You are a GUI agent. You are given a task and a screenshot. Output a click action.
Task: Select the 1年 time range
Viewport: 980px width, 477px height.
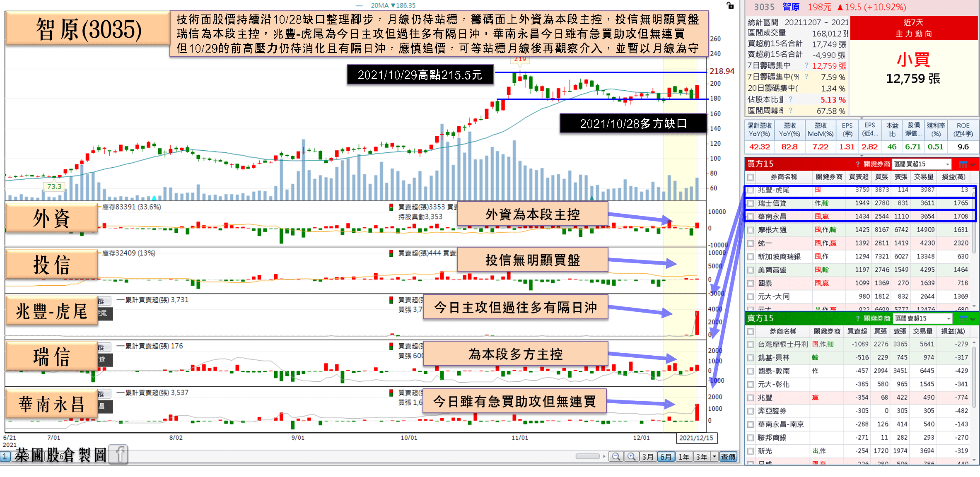point(684,456)
